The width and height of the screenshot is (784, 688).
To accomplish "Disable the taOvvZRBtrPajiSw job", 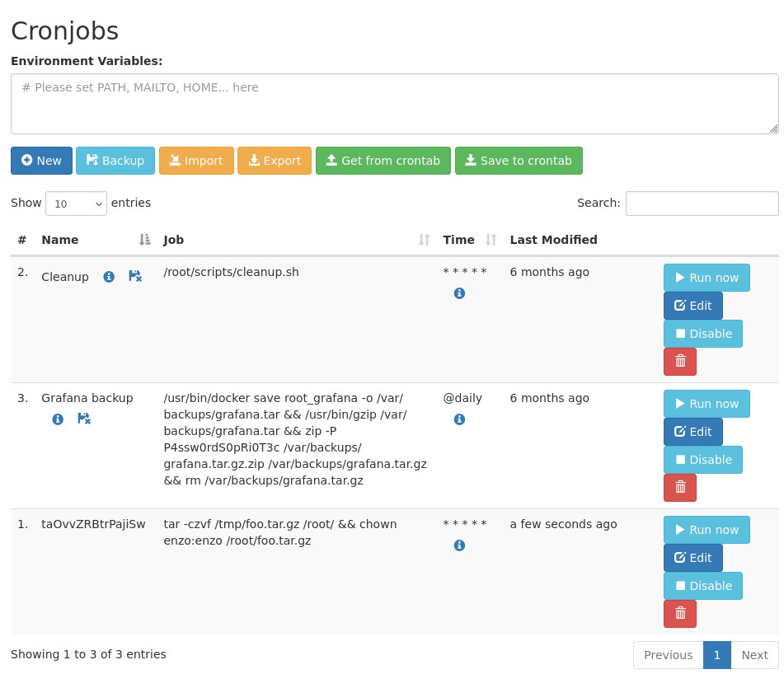I will coord(703,586).
